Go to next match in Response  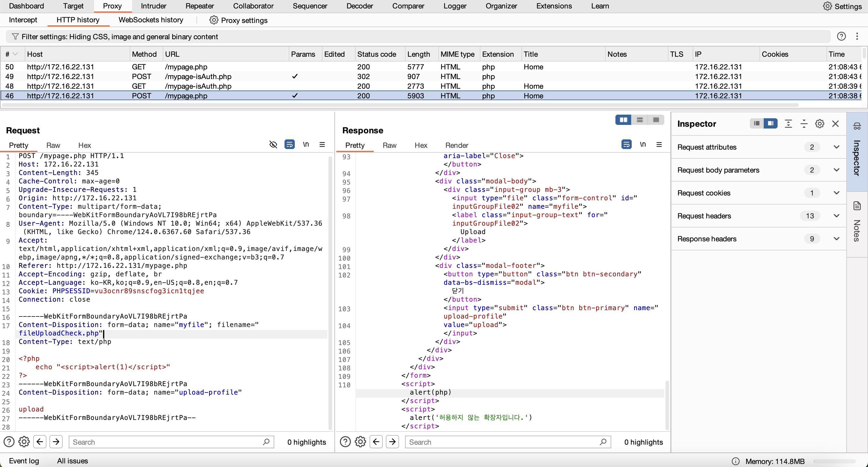coord(392,442)
